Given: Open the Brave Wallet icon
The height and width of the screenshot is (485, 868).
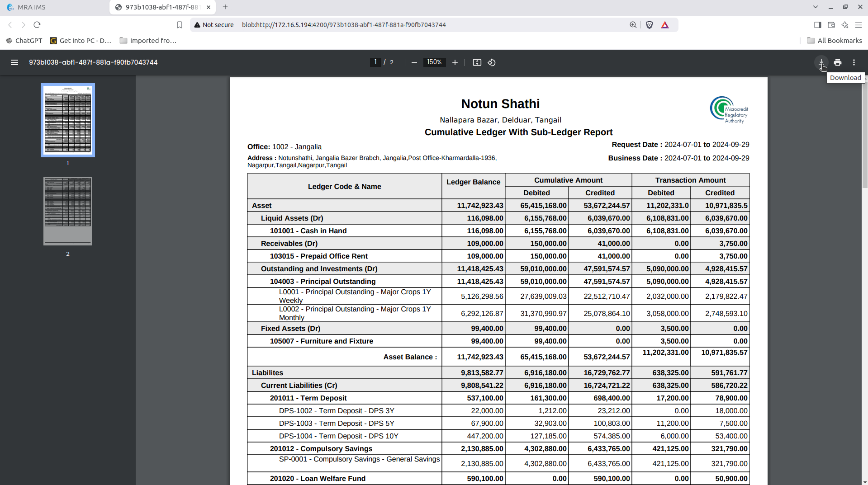Looking at the screenshot, I should click(831, 25).
